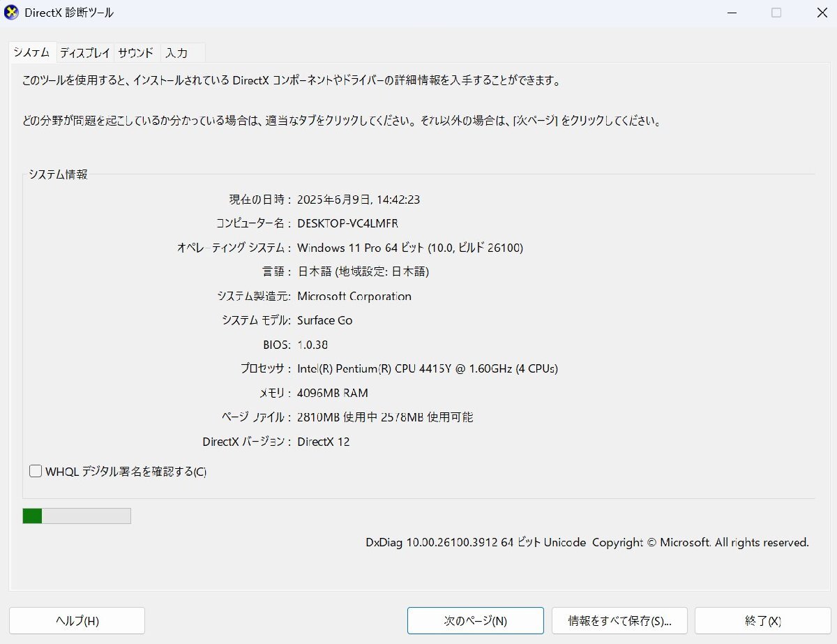Switch to the サウンド tab
The height and width of the screenshot is (644, 837).
point(135,53)
